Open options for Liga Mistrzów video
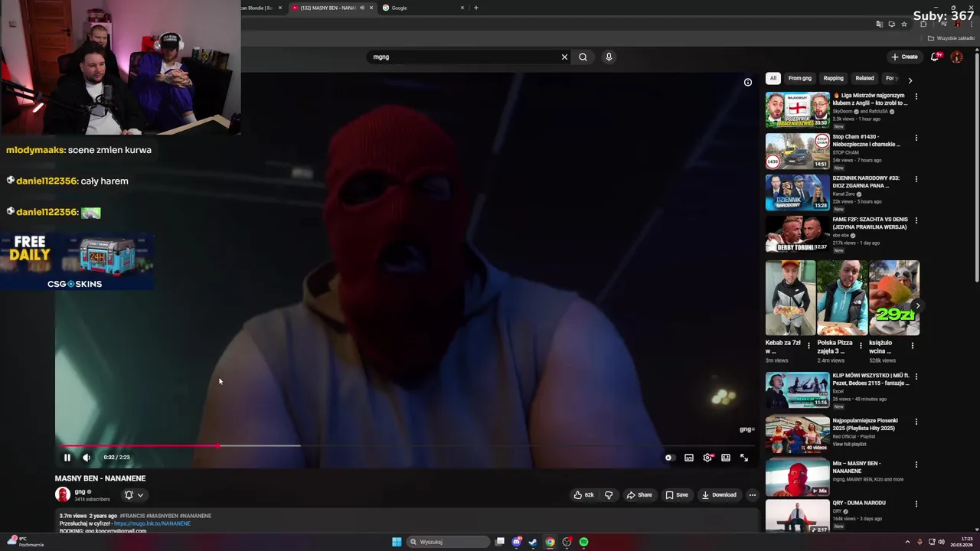The width and height of the screenshot is (980, 551). [916, 96]
